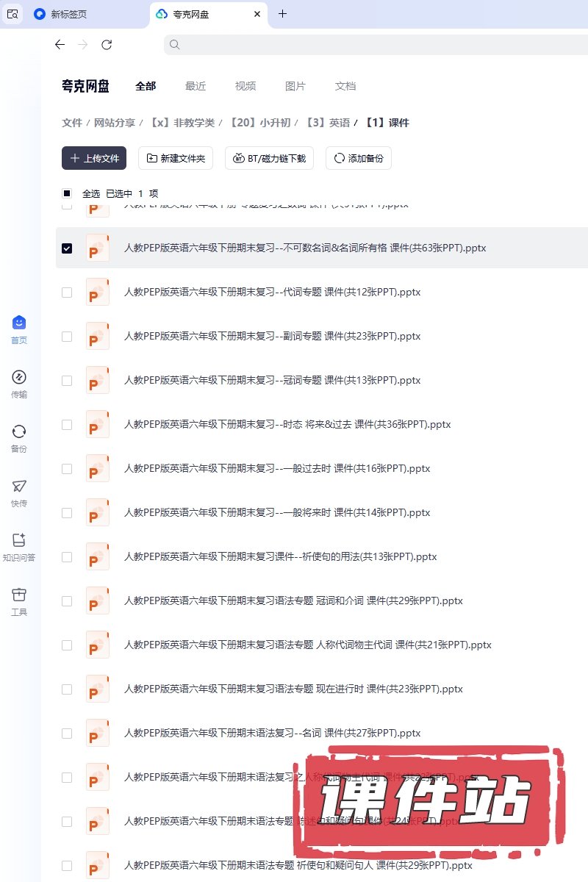Open the 快传 quick transfer icon

pos(19,487)
